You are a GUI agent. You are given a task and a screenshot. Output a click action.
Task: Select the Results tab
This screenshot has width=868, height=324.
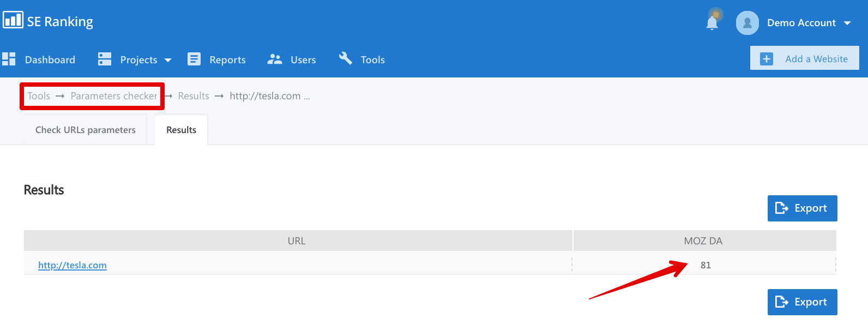(182, 130)
